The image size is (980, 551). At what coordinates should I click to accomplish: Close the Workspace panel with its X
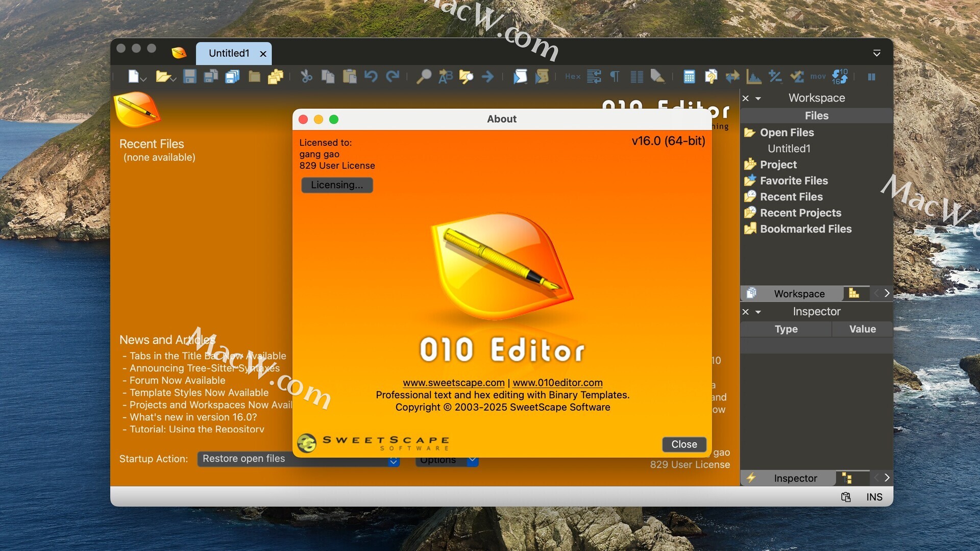click(x=746, y=98)
